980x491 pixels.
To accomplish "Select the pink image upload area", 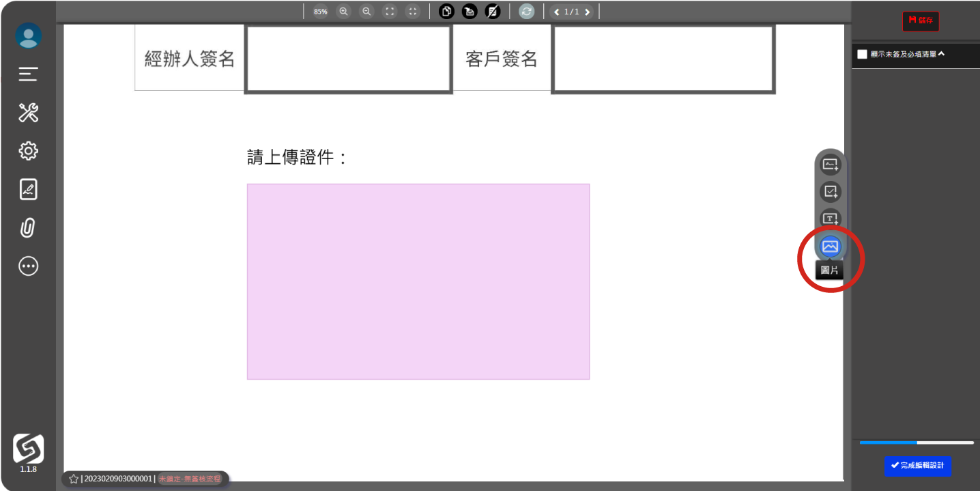I will click(x=418, y=281).
